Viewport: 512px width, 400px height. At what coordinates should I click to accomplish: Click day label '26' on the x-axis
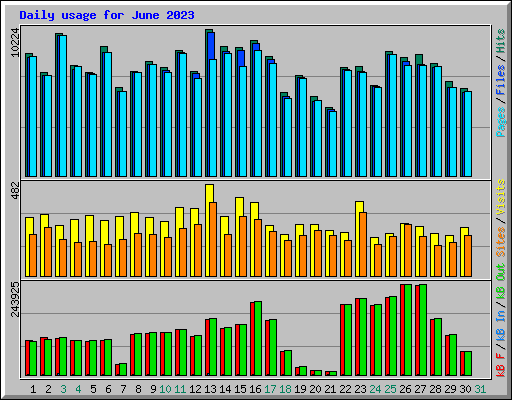pos(405,389)
